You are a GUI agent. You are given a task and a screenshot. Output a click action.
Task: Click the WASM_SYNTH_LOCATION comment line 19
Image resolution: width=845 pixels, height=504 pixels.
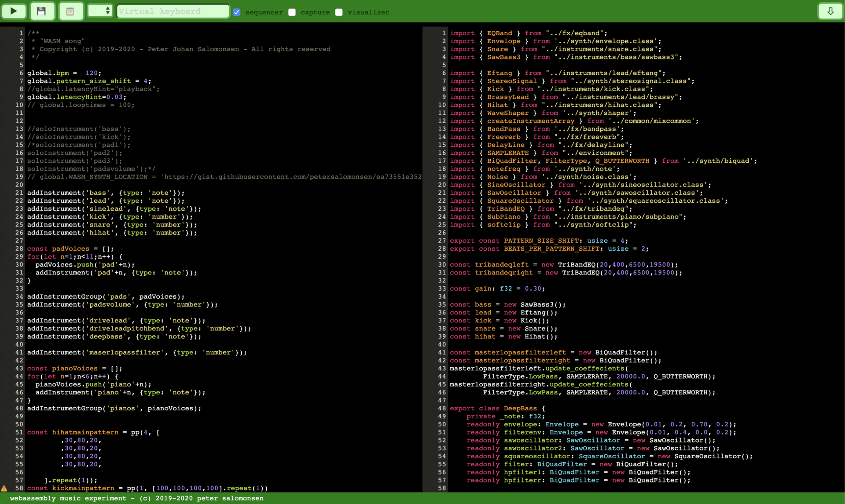click(x=224, y=177)
